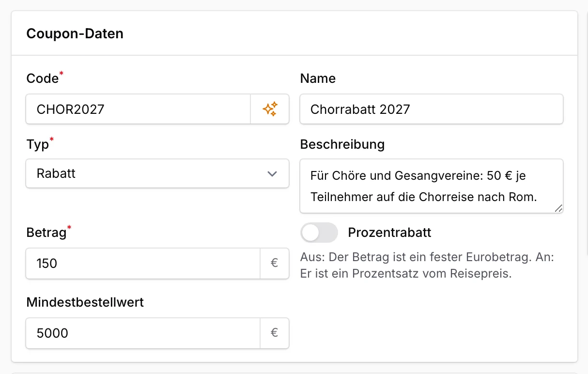The width and height of the screenshot is (588, 374).
Task: Click the Mindestbestellwert field showing 5000
Action: [x=143, y=333]
